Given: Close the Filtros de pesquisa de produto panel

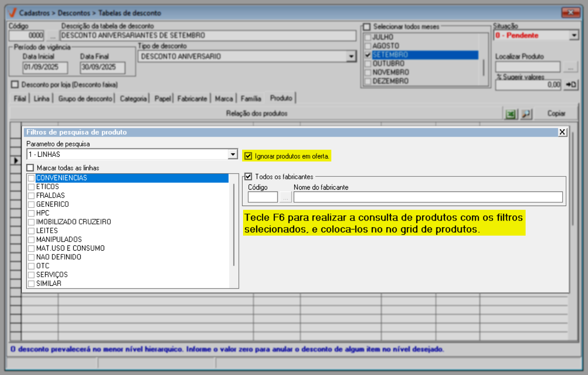Looking at the screenshot, I should [562, 132].
